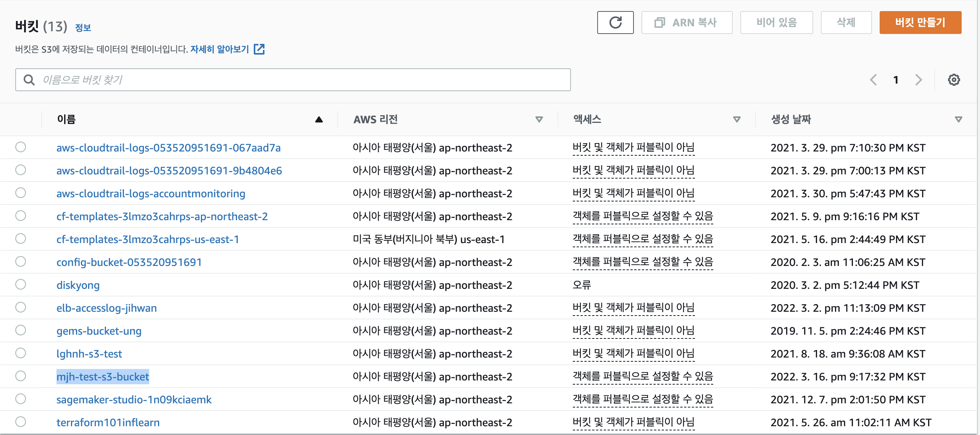The height and width of the screenshot is (435, 980).
Task: Open the external link icon beside 자세히 알아보기
Action: tap(259, 49)
